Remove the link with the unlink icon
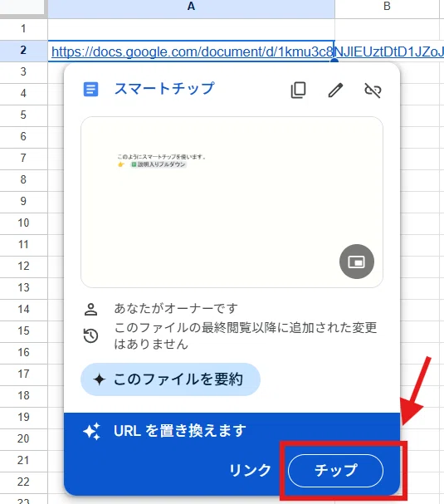The height and width of the screenshot is (504, 444). (373, 90)
